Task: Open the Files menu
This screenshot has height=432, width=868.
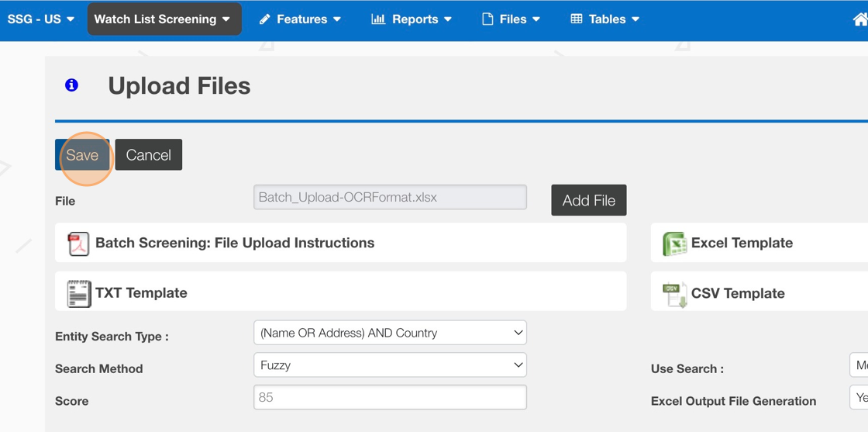Action: tap(511, 19)
